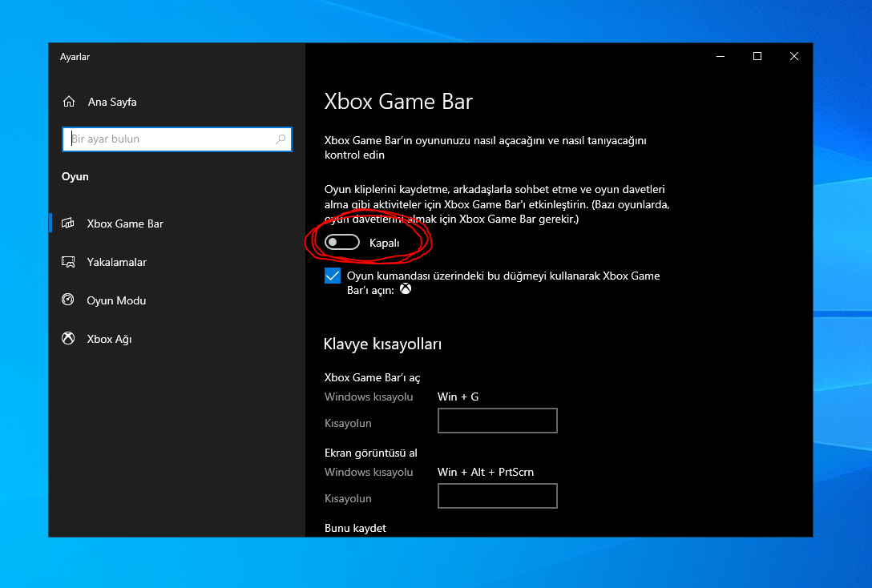Click the Ekran görüntüsü al label
The height and width of the screenshot is (588, 872).
click(x=371, y=453)
